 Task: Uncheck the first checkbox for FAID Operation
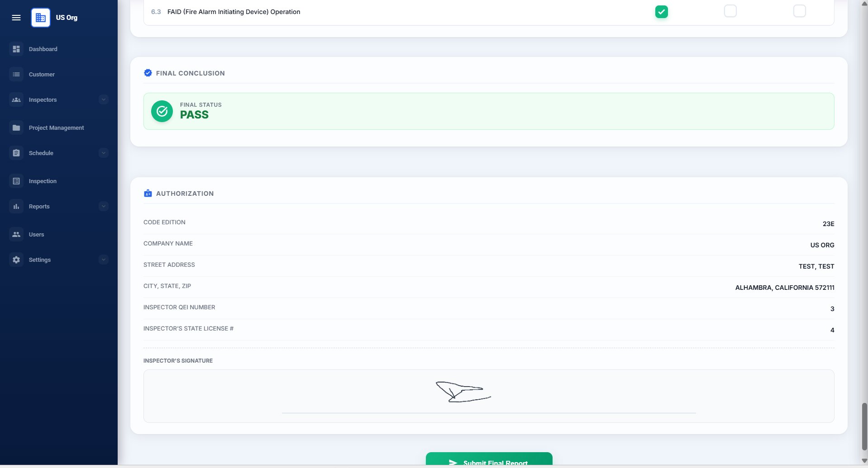pos(662,12)
